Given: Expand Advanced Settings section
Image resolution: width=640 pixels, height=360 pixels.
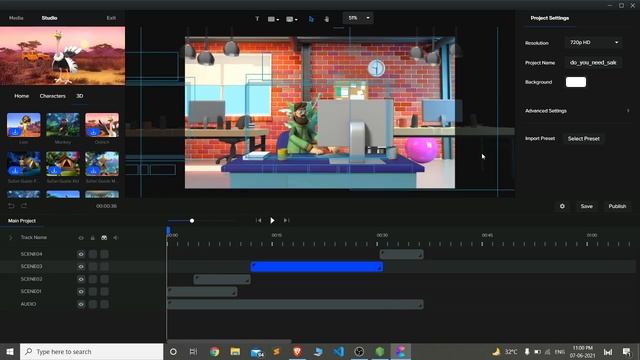Looking at the screenshot, I should pyautogui.click(x=577, y=111).
